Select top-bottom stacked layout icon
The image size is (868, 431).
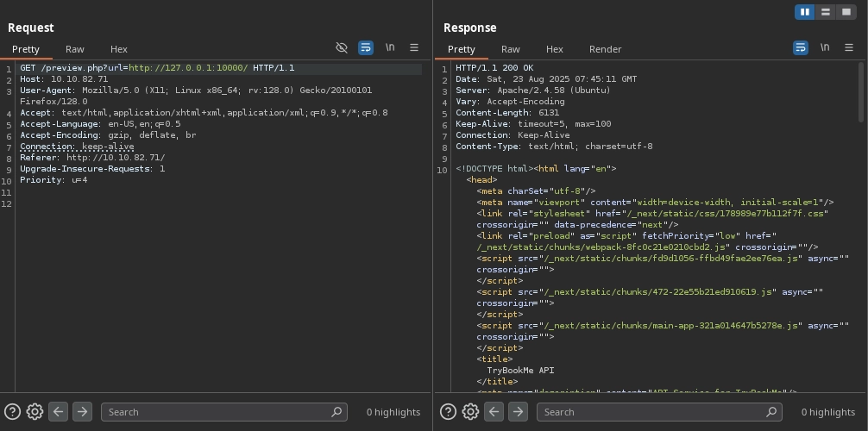click(826, 12)
